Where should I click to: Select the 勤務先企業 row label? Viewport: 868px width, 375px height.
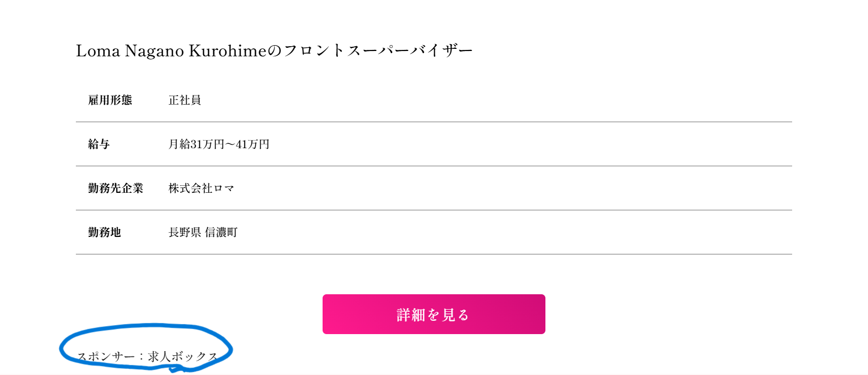click(x=116, y=188)
